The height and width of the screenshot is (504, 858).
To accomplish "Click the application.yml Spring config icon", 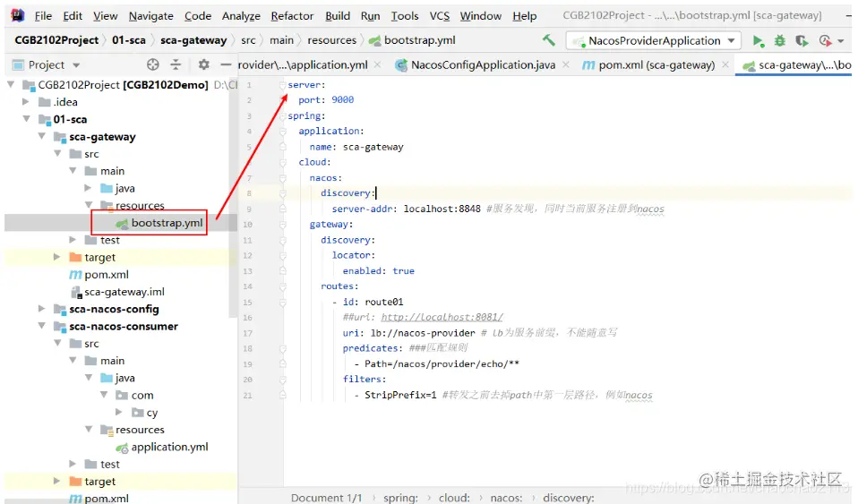I will coord(123,448).
